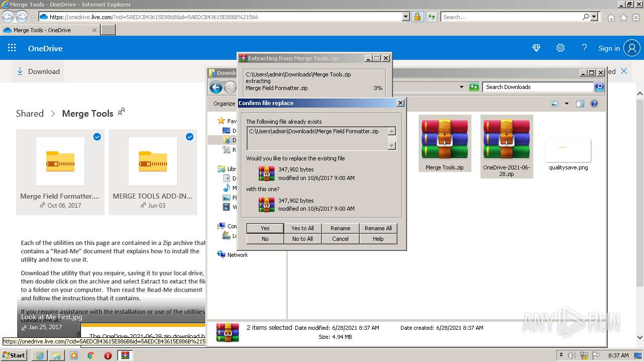Open Merge Field Formatter zip tile

60,172
